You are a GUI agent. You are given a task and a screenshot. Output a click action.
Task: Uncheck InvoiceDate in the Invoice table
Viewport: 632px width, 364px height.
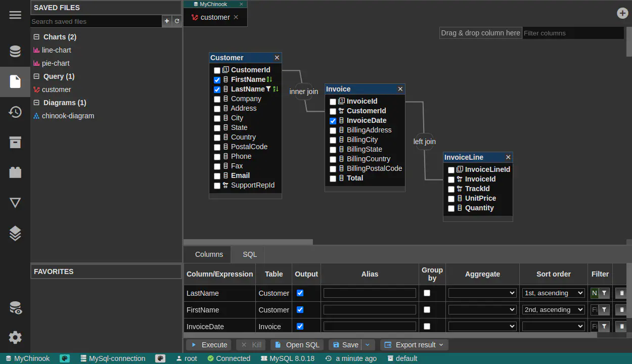tap(333, 121)
